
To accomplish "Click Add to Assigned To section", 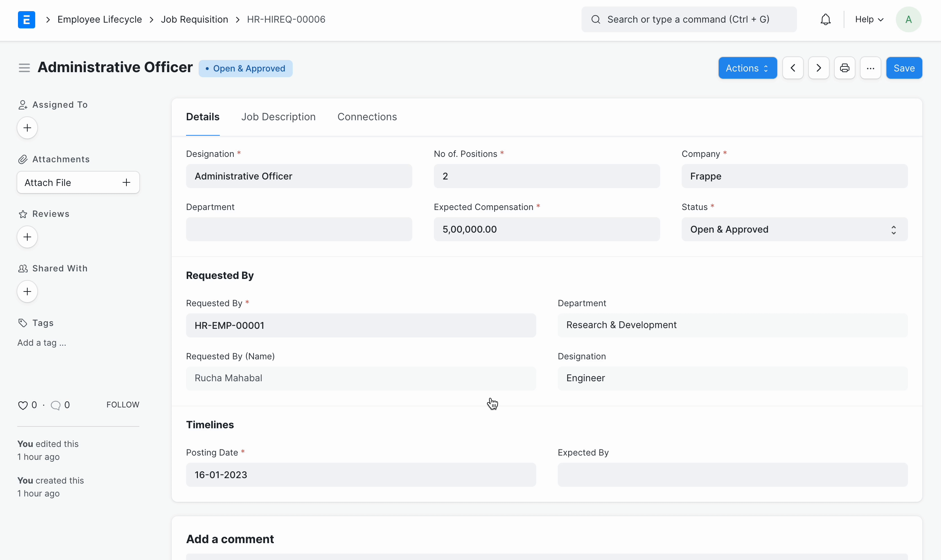I will 27,128.
